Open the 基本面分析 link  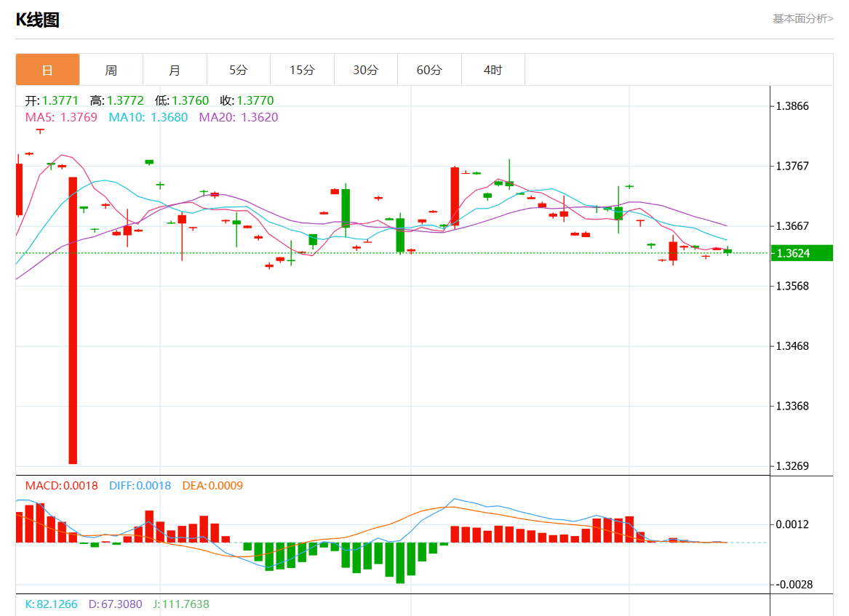click(802, 19)
